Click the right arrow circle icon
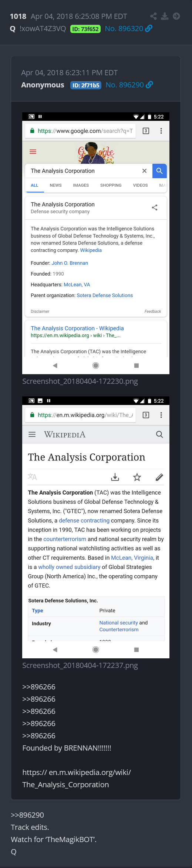192x868 pixels. click(176, 16)
